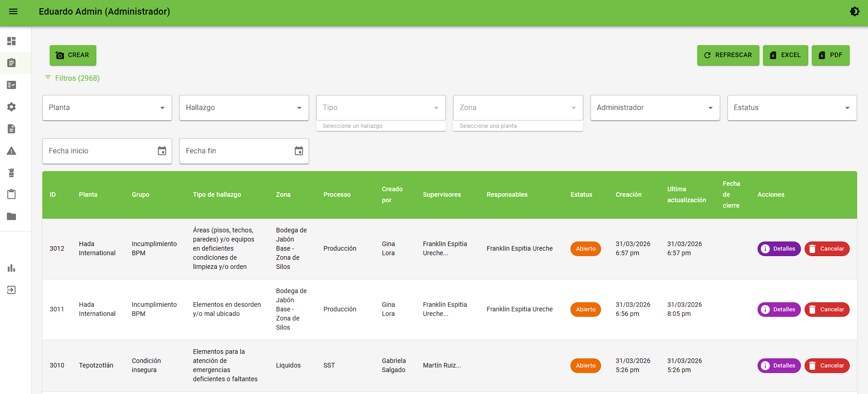Open the Estatus dropdown filter
Viewport: 868px width, 394px height.
[x=792, y=108]
